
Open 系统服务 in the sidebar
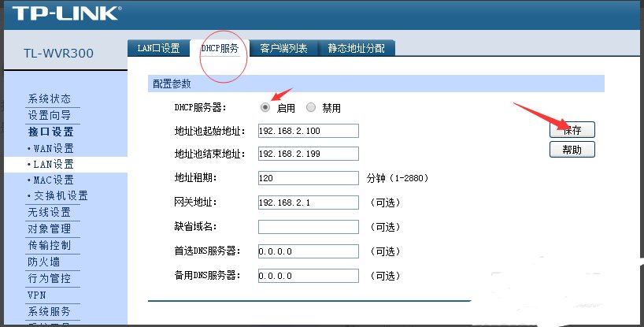pos(50,311)
